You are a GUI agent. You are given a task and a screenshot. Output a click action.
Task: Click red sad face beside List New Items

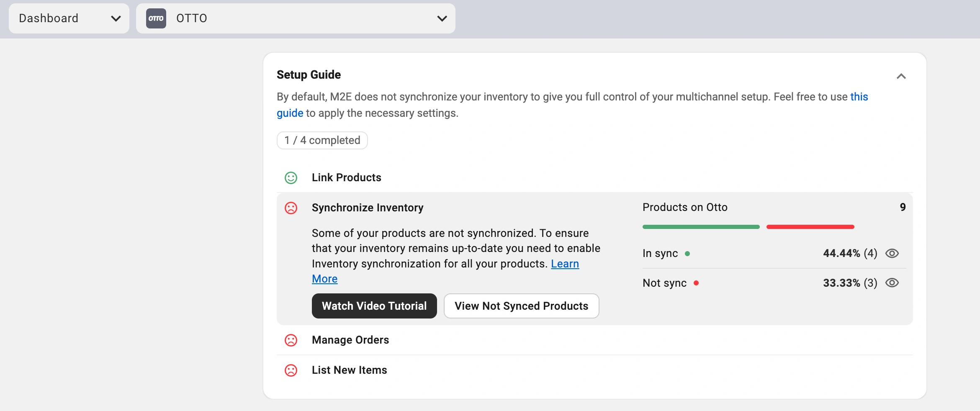pyautogui.click(x=291, y=370)
